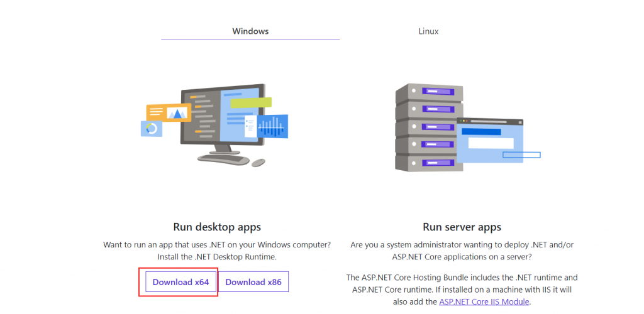Click the "Run server apps" heading
This screenshot has width=644, height=314.
pos(462,227)
